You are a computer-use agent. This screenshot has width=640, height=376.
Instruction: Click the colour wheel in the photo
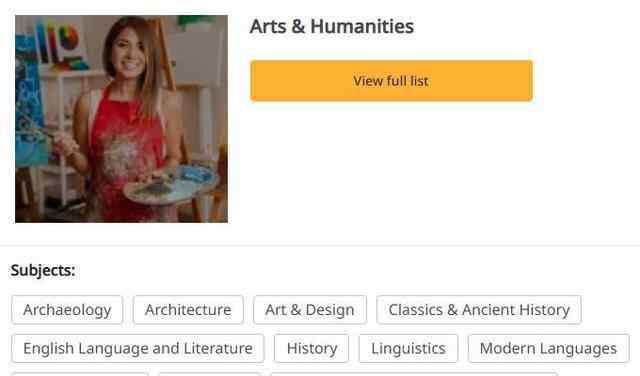pyautogui.click(x=69, y=38)
